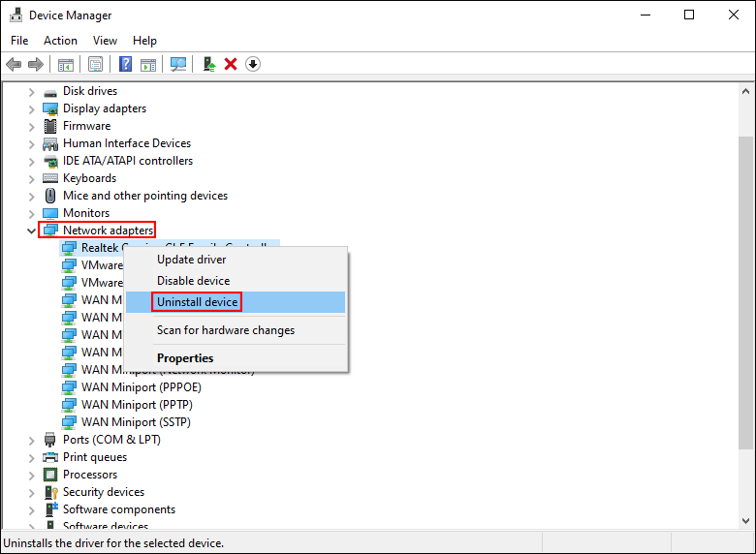The height and width of the screenshot is (554, 756).
Task: Select Uninstall device in context menu
Action: point(236,302)
